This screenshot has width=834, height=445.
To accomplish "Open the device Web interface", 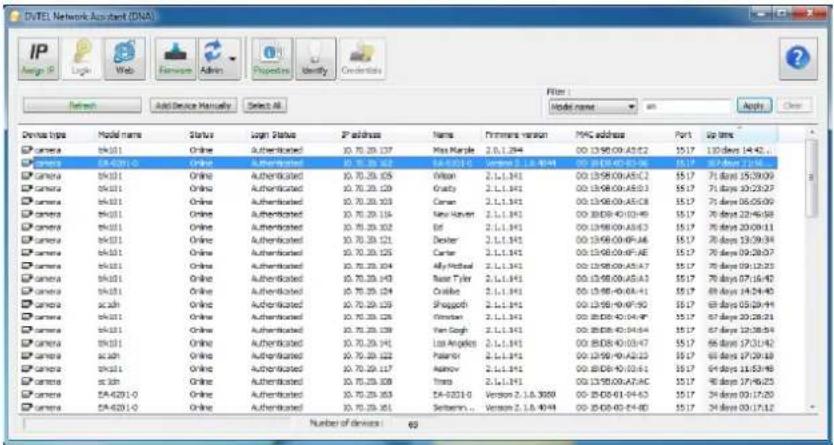I will (125, 58).
